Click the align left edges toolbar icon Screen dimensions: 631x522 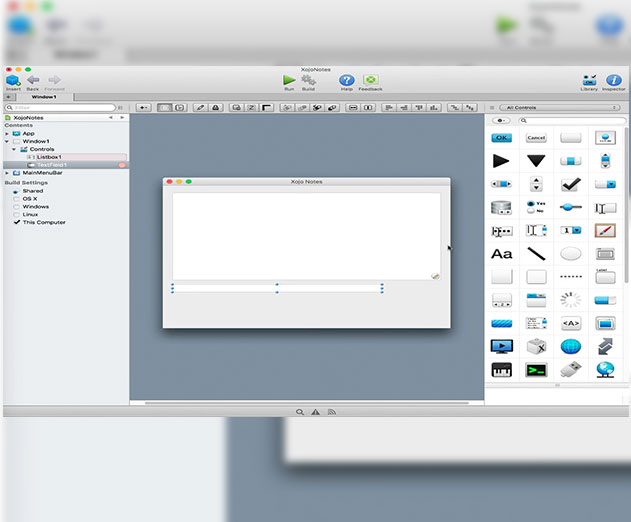click(x=389, y=107)
